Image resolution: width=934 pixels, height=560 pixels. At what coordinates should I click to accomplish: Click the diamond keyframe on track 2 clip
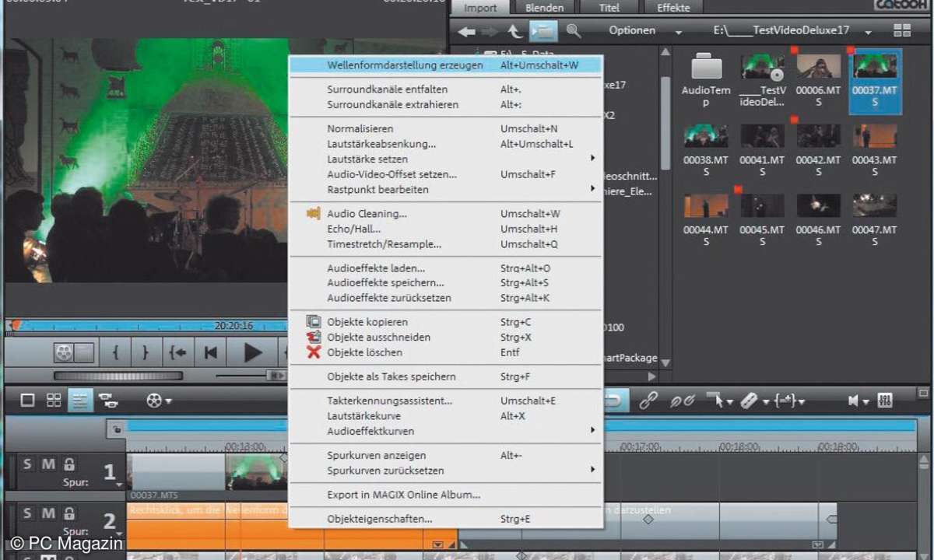648,519
